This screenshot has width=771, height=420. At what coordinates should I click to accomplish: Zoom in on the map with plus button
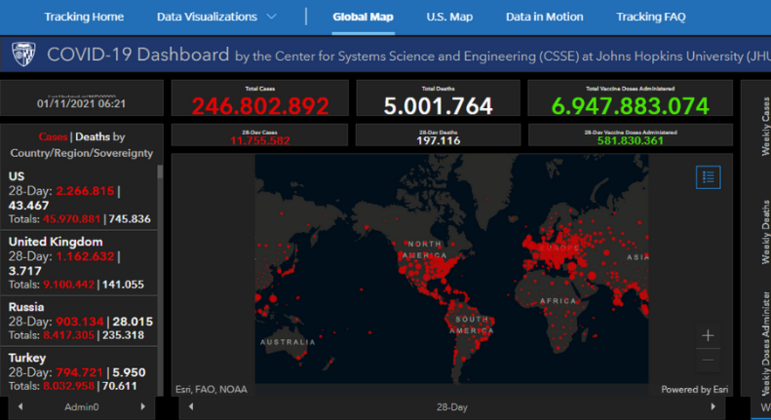[708, 335]
